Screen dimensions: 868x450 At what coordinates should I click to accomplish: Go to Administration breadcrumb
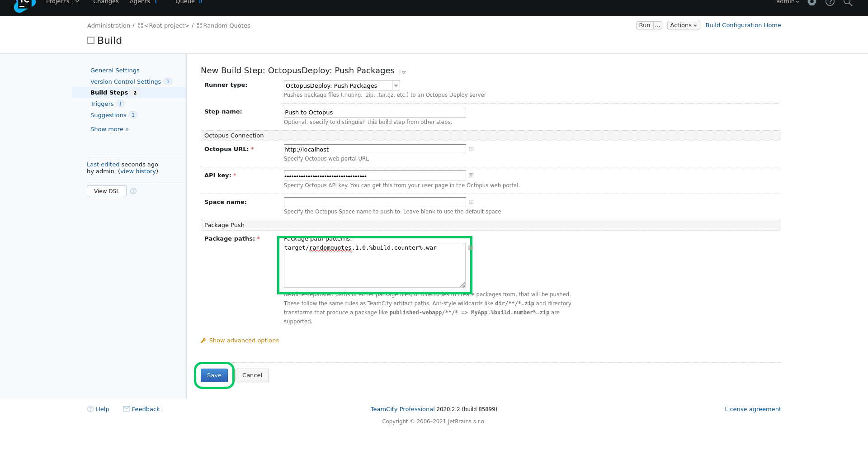108,26
